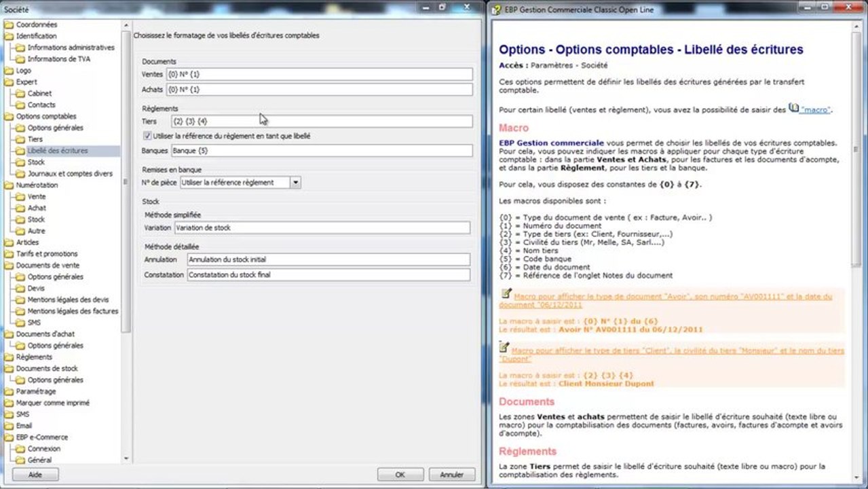Screen dimensions: 868x489
Task: Click the Ventes libellé input field
Action: coord(319,74)
